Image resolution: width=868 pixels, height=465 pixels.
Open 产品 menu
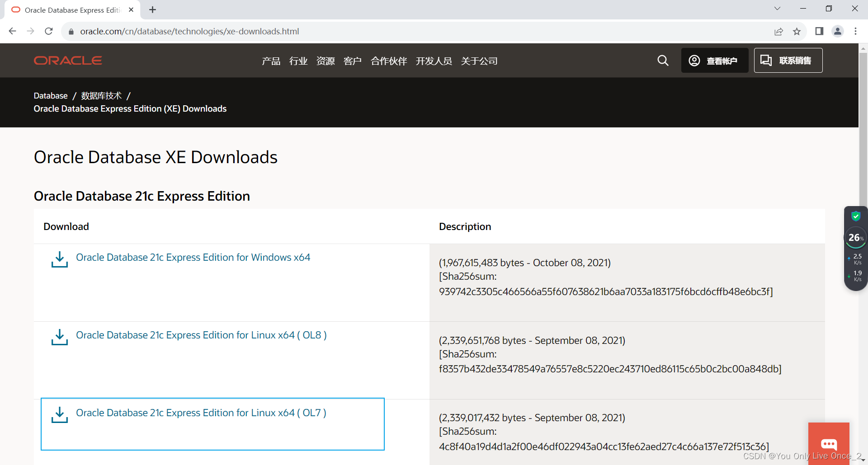(x=271, y=61)
